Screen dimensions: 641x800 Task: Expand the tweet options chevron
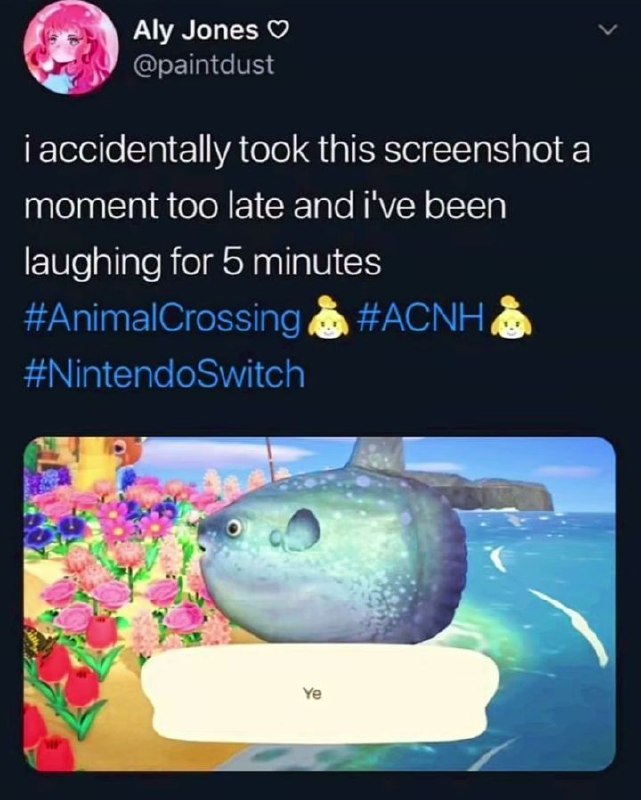coord(607,31)
